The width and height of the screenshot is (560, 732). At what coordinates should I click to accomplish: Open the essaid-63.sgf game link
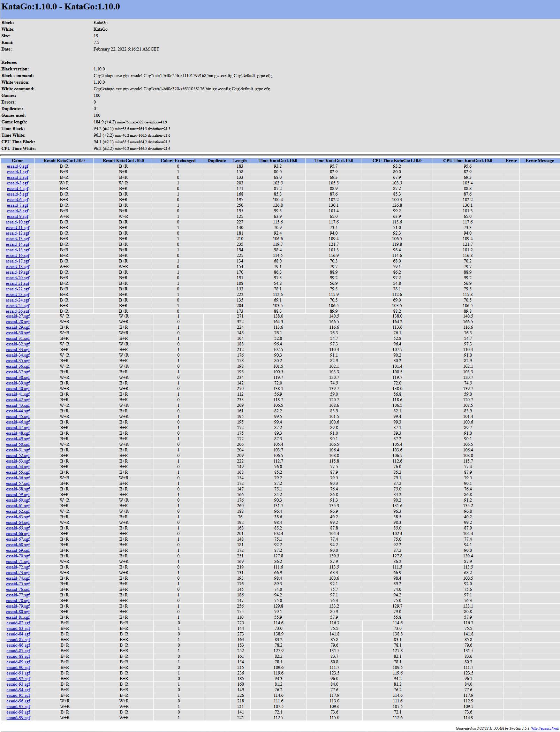[x=18, y=517]
